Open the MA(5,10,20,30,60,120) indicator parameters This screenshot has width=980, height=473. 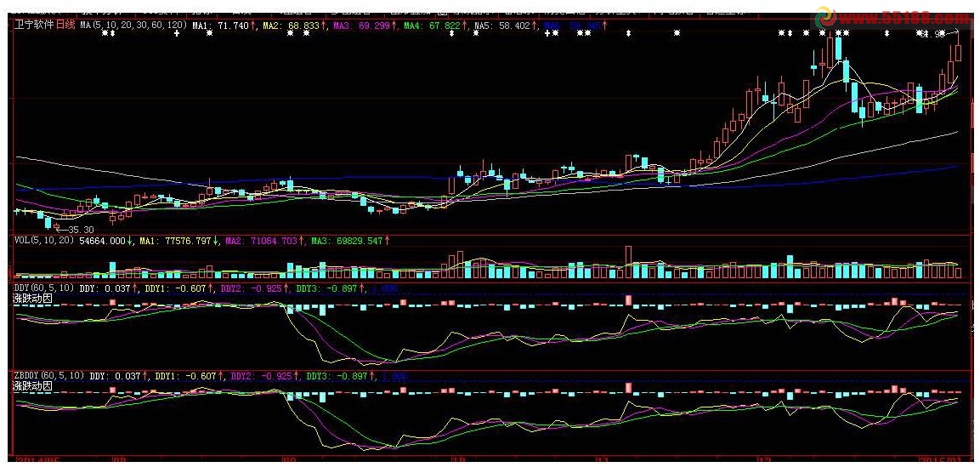(x=133, y=26)
